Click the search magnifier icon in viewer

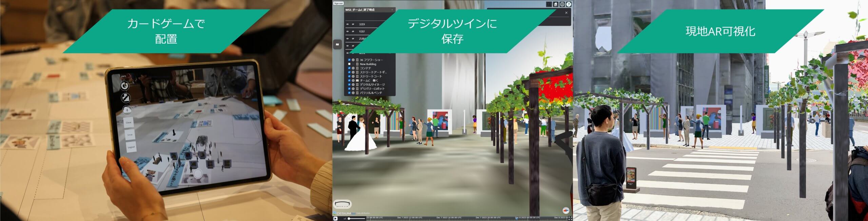[x=549, y=4]
